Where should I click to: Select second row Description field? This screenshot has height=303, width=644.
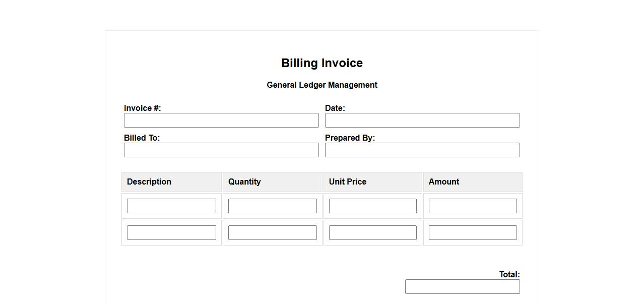tap(171, 232)
